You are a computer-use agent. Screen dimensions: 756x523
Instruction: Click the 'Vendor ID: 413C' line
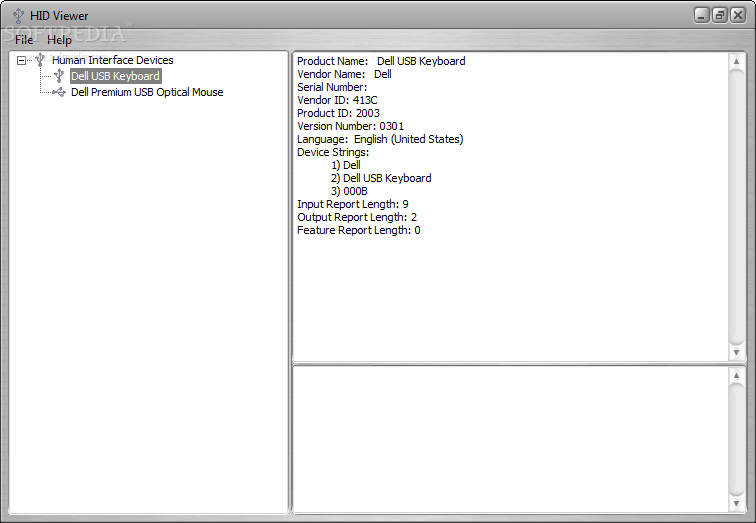pos(337,100)
